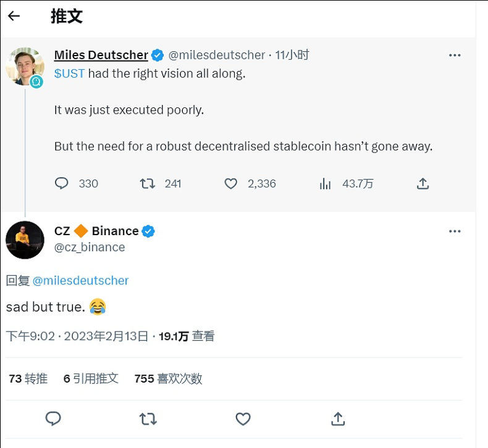View analytics of Miles Deutscher's tweet
The image size is (488, 448).
coord(326,183)
